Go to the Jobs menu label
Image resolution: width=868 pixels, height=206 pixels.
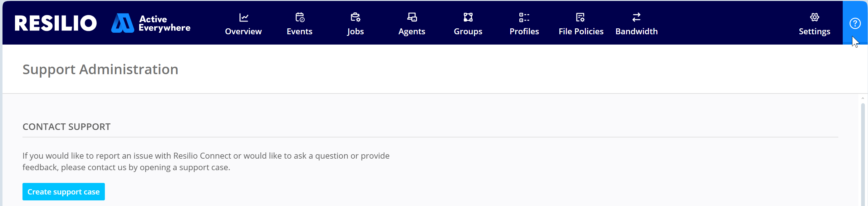pos(356,32)
